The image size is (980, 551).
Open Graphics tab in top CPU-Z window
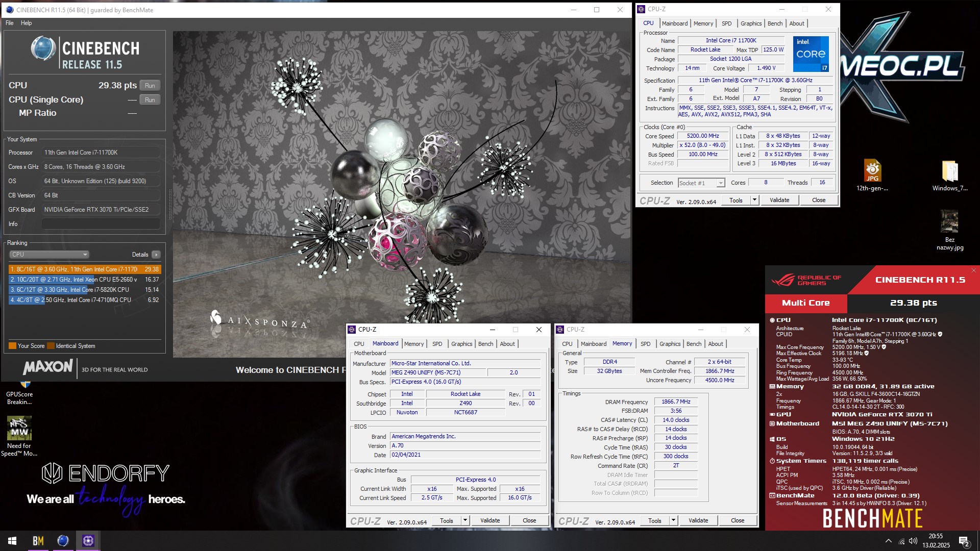[x=751, y=23]
